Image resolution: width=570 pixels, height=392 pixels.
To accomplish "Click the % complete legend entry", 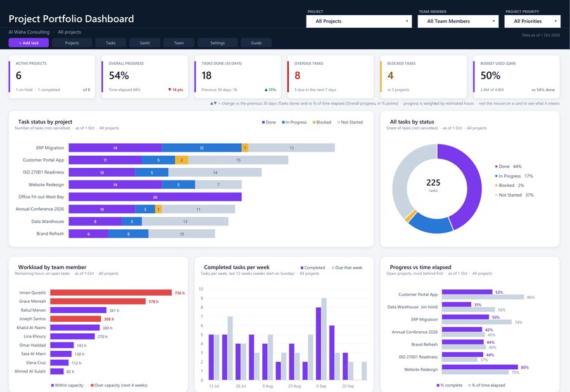I will point(449,385).
